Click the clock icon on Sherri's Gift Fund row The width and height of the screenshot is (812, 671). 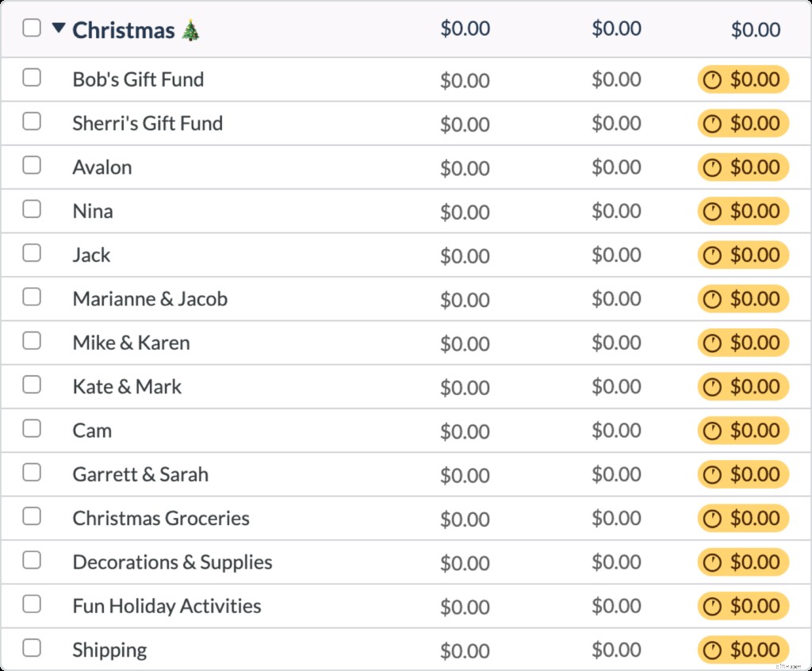click(x=712, y=123)
